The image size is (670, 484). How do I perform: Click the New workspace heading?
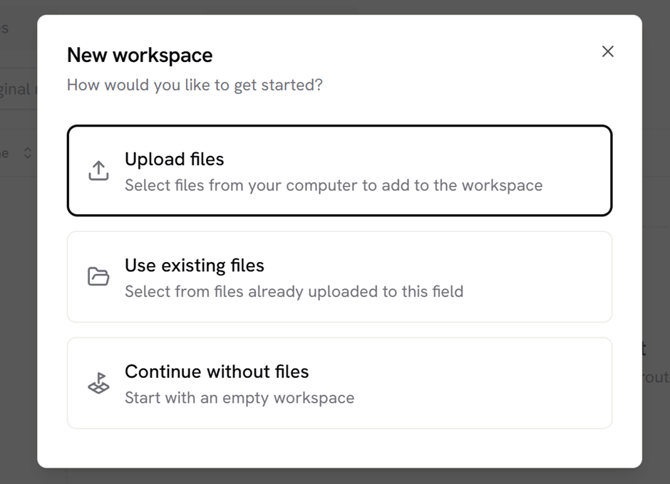139,55
